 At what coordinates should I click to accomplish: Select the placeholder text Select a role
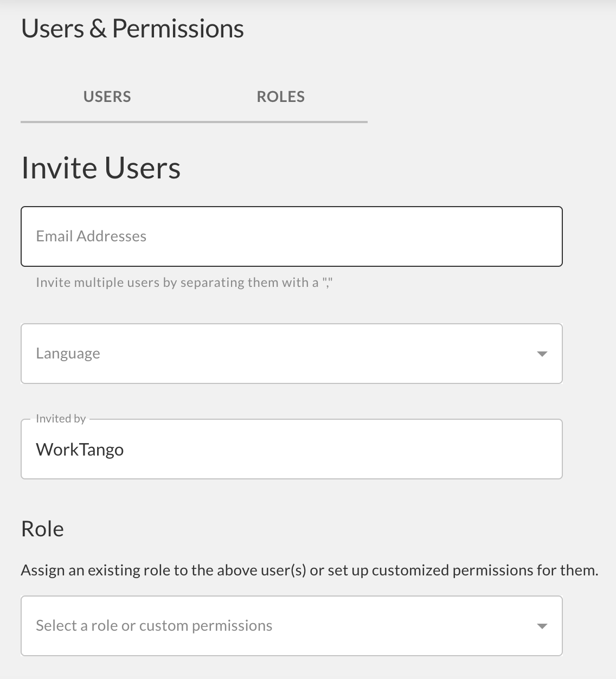point(153,625)
